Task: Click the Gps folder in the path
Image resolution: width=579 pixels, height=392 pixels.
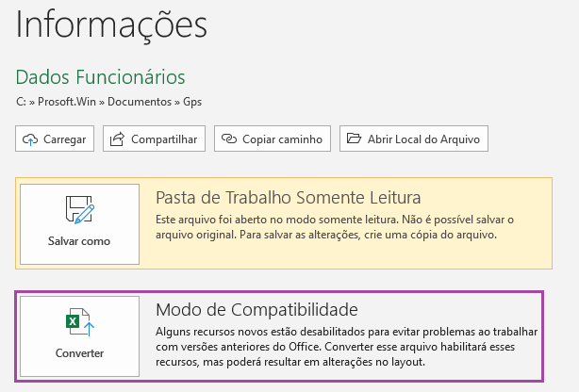Action: point(192,102)
